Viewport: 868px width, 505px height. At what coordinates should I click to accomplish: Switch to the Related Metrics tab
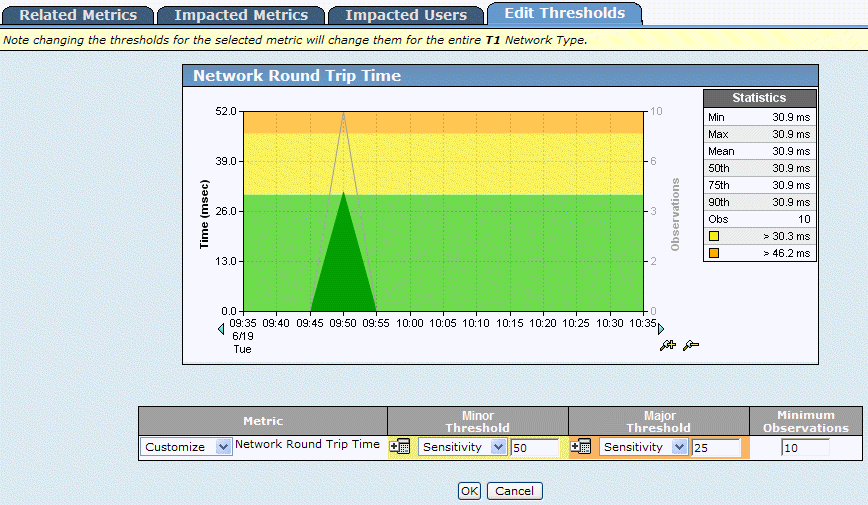click(78, 15)
